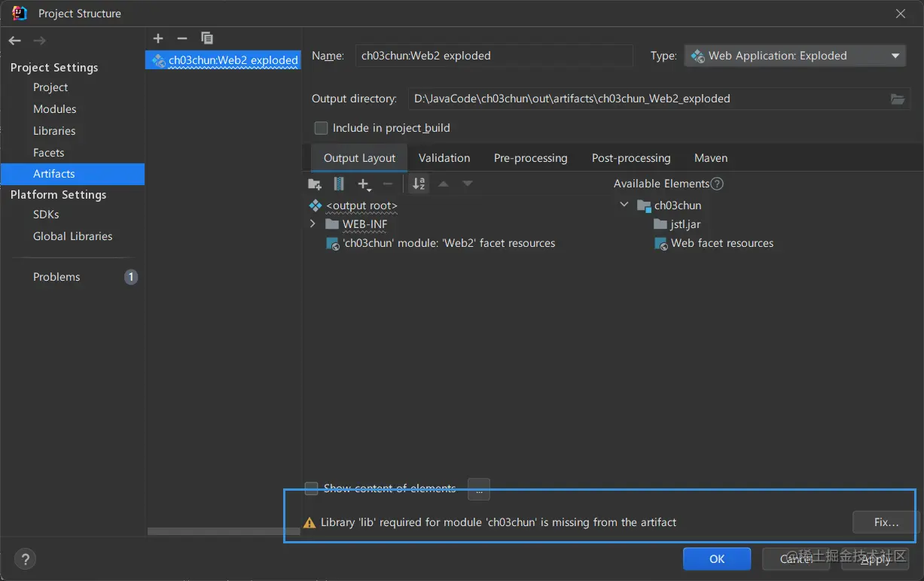Create a directory in the output layout
The image size is (924, 581).
315,184
